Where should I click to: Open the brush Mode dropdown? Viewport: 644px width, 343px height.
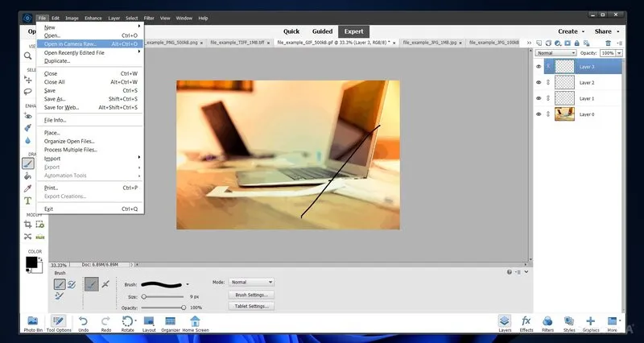pyautogui.click(x=251, y=282)
